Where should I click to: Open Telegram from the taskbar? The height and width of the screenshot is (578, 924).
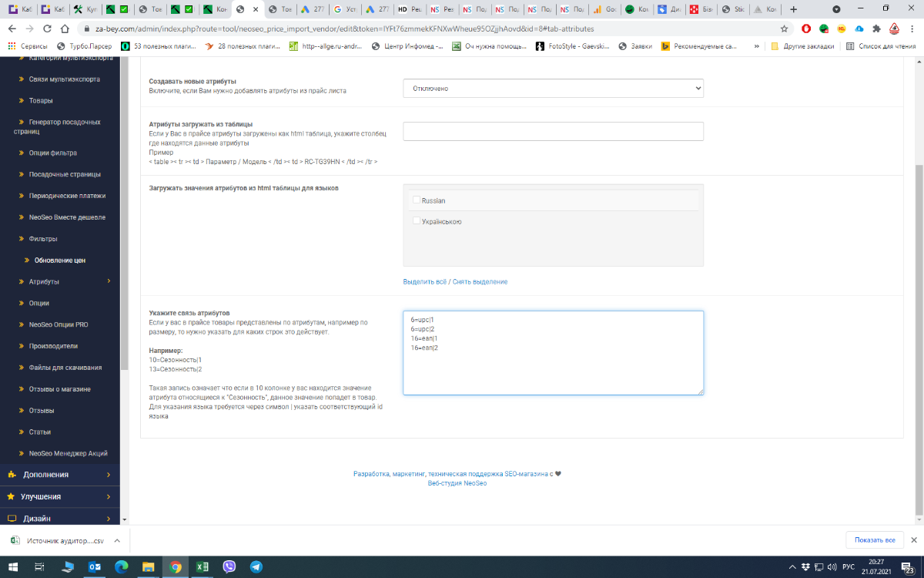tap(256, 566)
